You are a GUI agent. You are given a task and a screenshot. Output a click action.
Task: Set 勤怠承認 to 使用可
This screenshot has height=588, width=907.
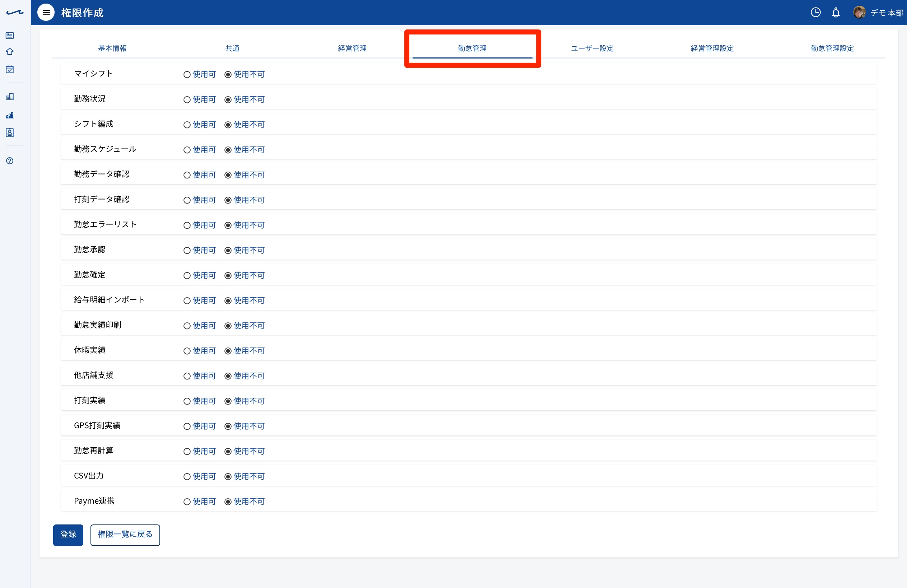click(187, 251)
